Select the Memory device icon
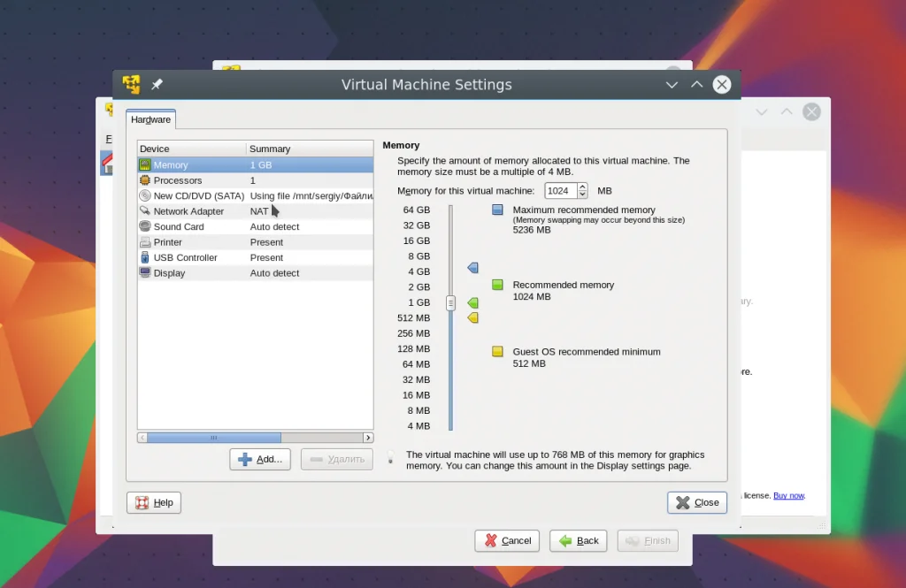 coord(145,165)
